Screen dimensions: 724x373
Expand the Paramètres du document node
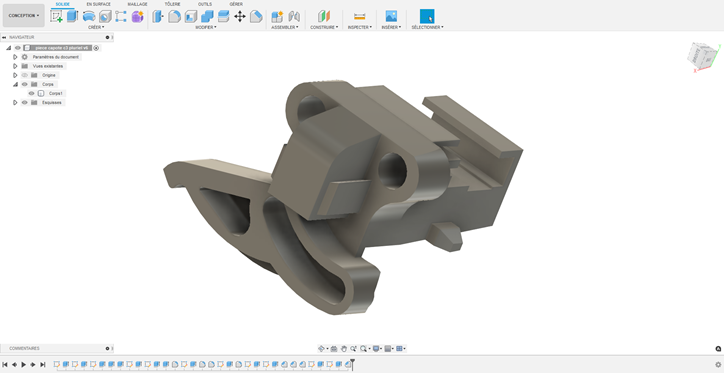(15, 57)
